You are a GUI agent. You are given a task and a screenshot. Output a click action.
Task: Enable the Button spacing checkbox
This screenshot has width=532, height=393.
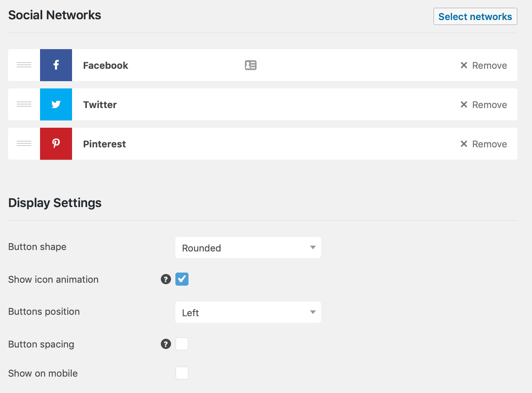point(182,344)
